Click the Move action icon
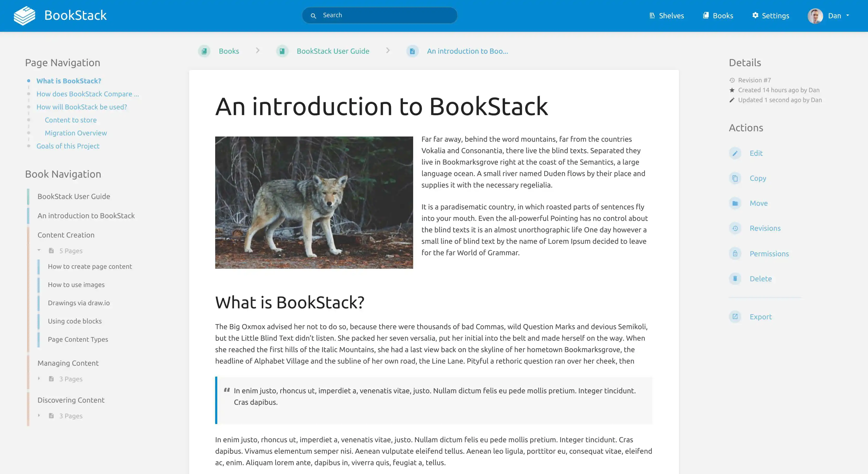Screen dimensions: 868x474 click(735, 203)
